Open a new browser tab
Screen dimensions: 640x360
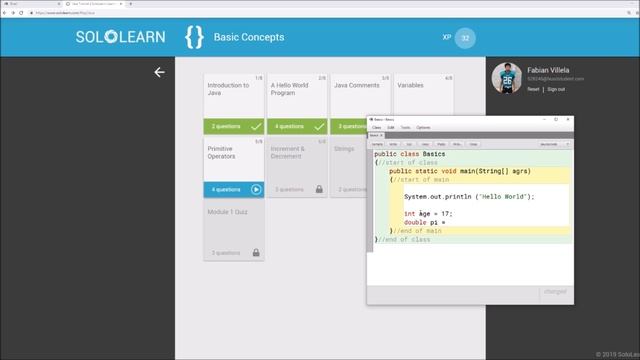click(x=131, y=4)
